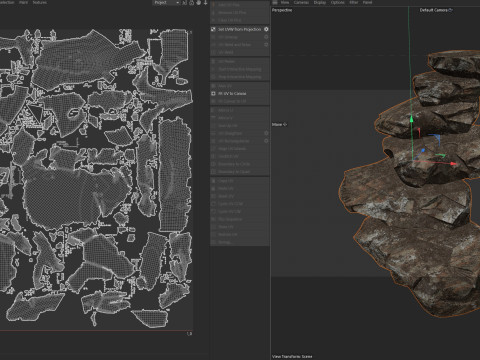
Task: Open the Options menu
Action: (x=338, y=2)
